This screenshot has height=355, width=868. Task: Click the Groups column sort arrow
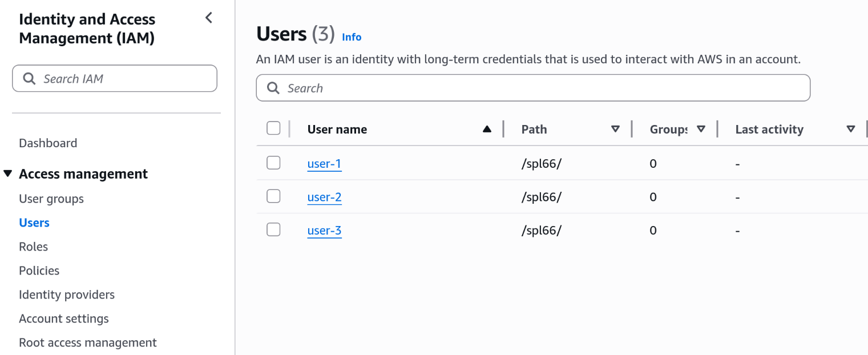701,130
